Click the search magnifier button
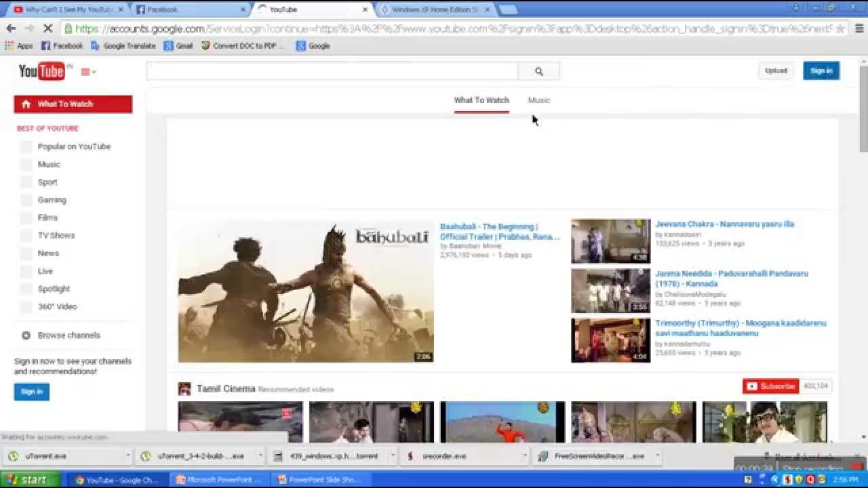Screen dimensions: 868x488 point(539,71)
